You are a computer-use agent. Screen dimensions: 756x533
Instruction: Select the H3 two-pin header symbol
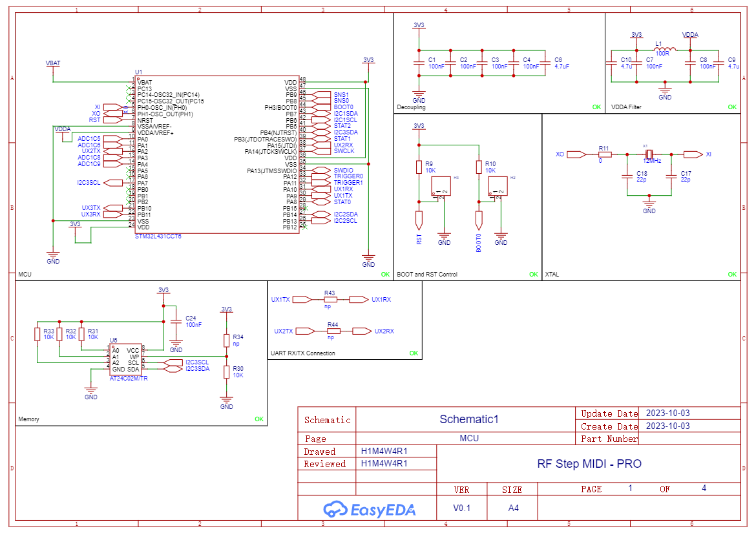[441, 186]
